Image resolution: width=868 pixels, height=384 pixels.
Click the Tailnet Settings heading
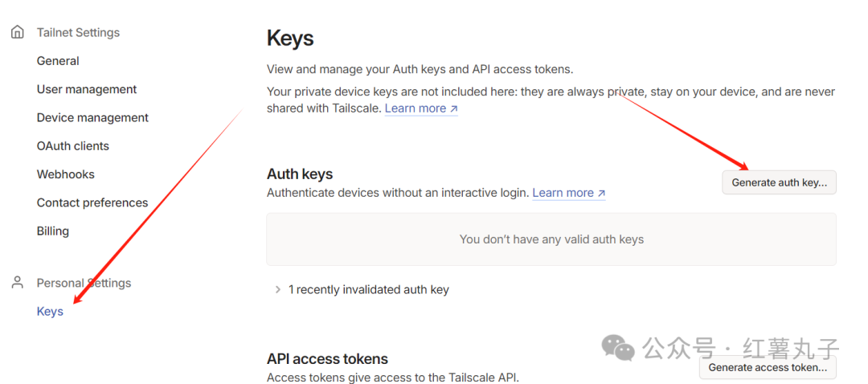point(78,33)
